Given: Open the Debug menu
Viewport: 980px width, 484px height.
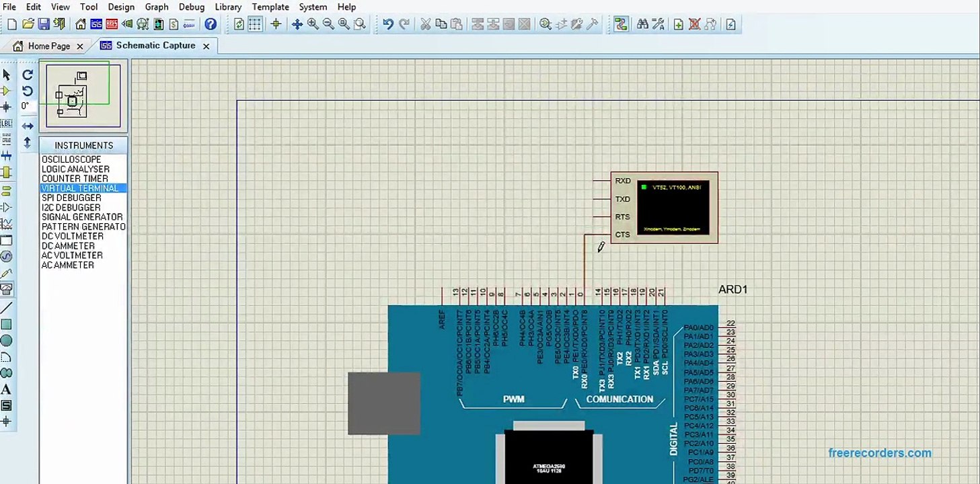Looking at the screenshot, I should point(192,7).
